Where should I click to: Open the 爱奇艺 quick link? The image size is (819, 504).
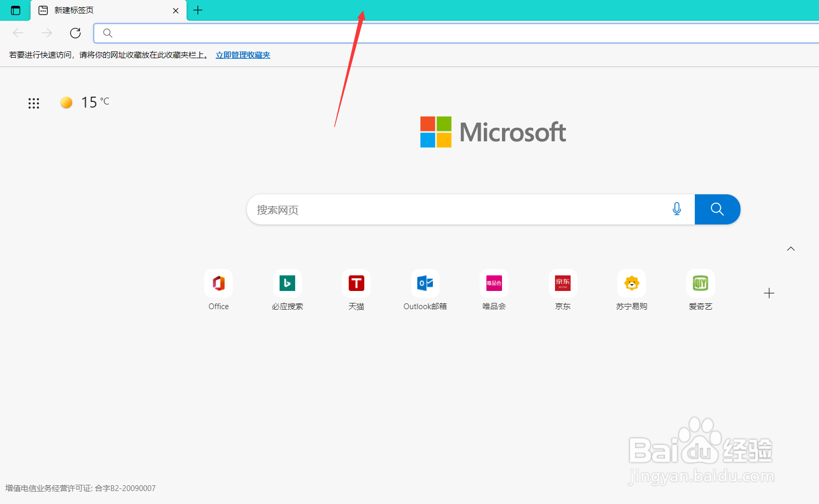click(x=701, y=290)
